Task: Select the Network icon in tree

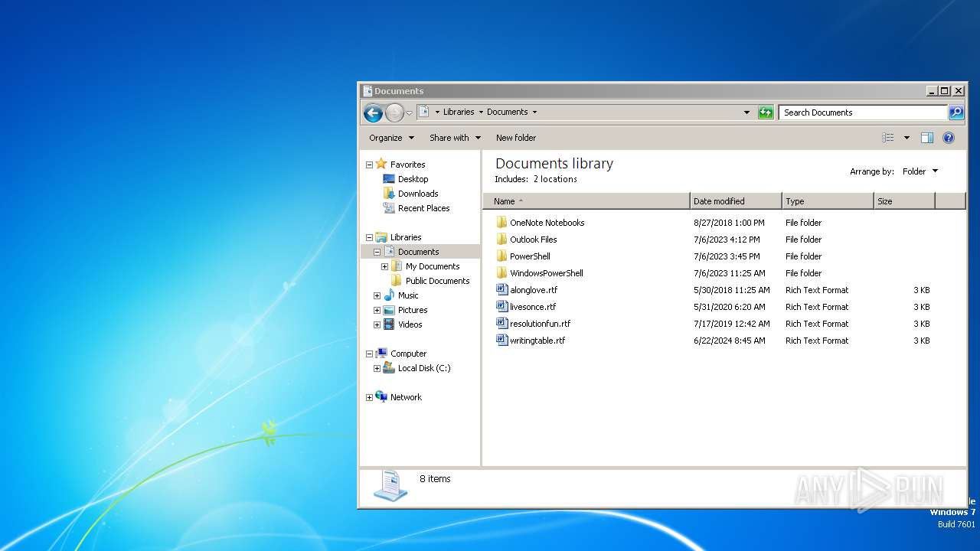Action: [381, 397]
